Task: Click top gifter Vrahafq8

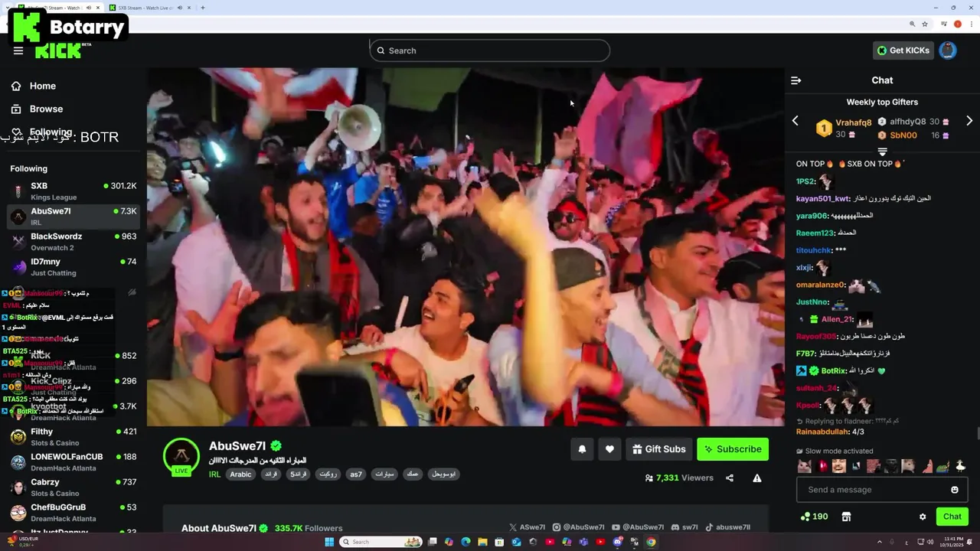Action: pos(853,122)
